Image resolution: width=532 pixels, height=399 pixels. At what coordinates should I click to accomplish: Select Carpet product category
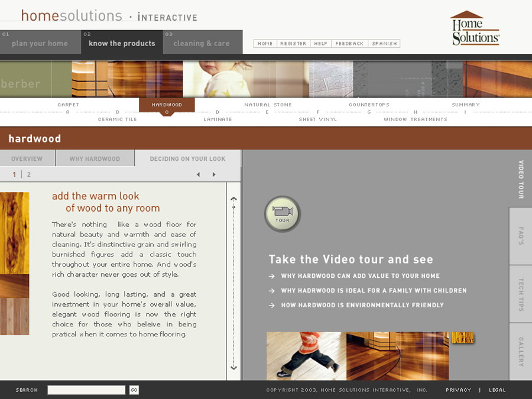click(x=68, y=105)
